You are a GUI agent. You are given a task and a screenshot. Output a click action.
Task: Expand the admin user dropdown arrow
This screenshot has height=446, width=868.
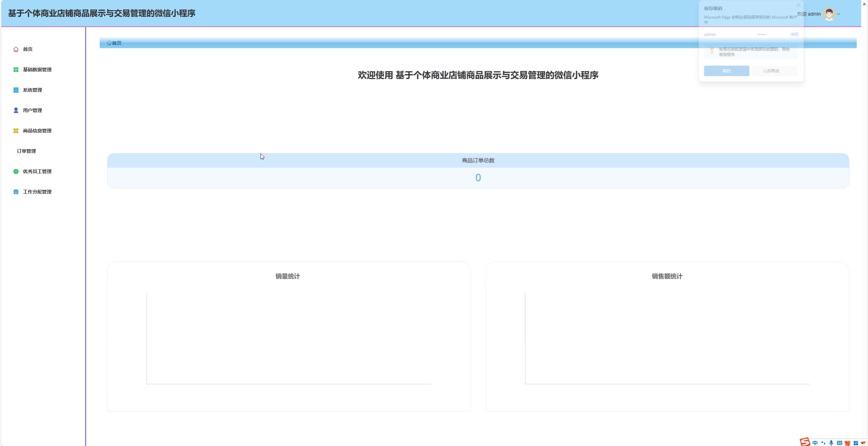point(839,14)
